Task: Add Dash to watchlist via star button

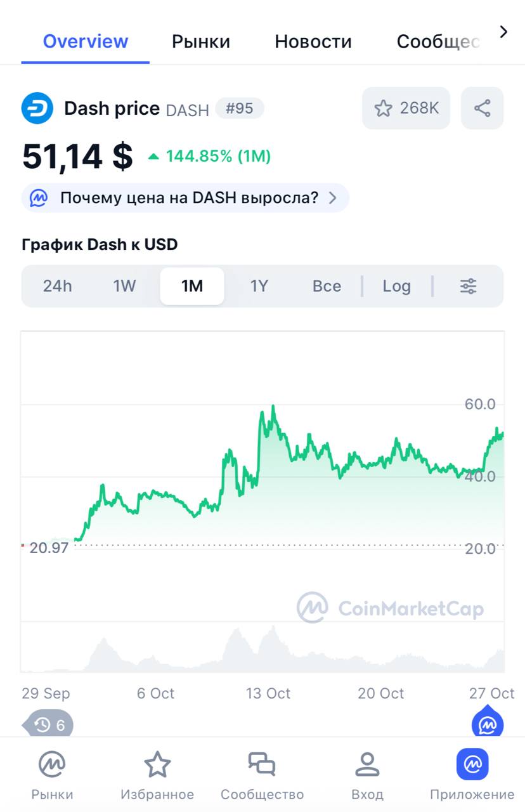Action: 406,108
